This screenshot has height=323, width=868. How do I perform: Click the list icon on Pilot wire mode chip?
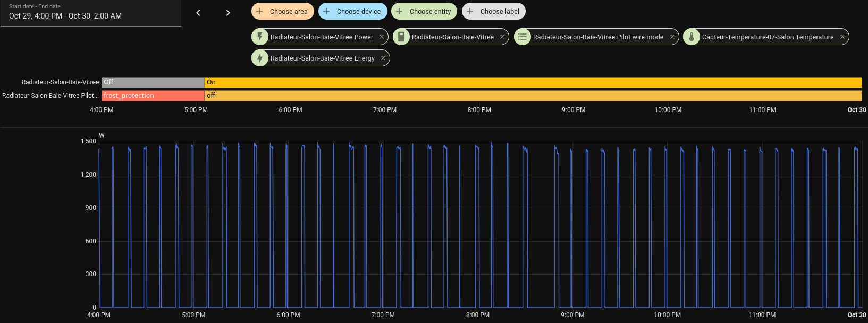[523, 37]
